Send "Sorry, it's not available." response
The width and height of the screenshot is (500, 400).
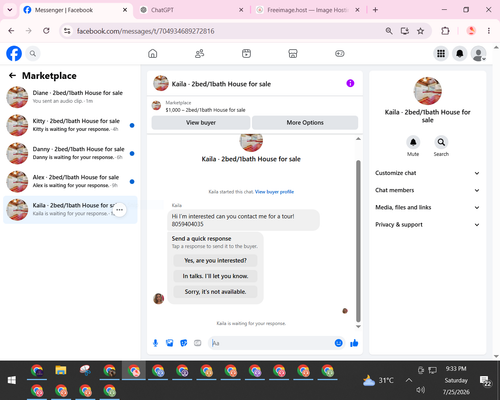215,292
